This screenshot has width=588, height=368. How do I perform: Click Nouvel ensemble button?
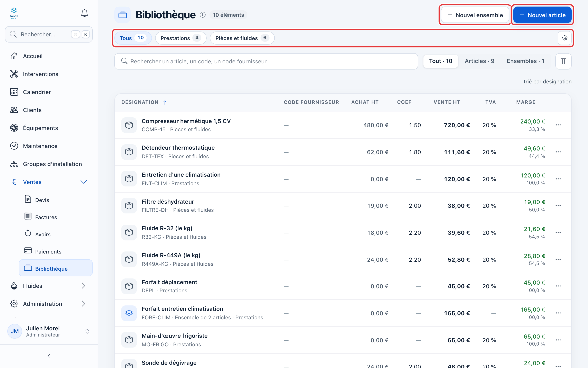(x=475, y=15)
